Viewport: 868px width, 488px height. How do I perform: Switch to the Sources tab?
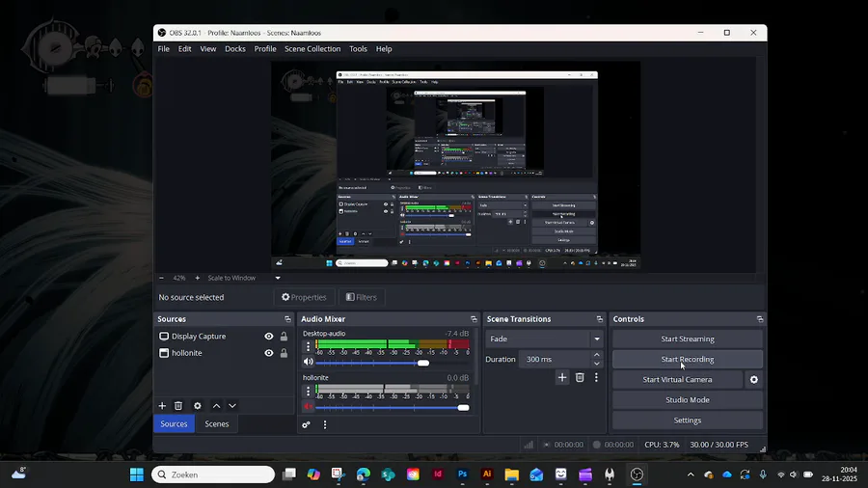[174, 423]
